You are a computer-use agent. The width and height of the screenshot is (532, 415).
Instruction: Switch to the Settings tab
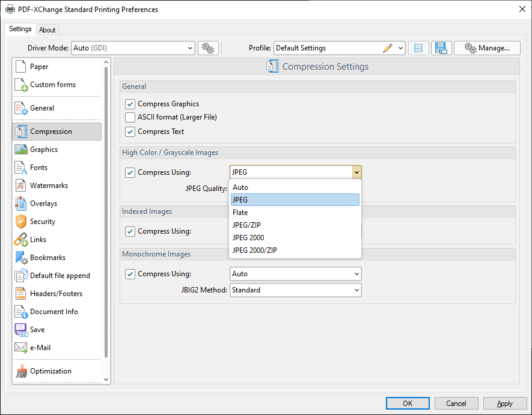point(20,29)
